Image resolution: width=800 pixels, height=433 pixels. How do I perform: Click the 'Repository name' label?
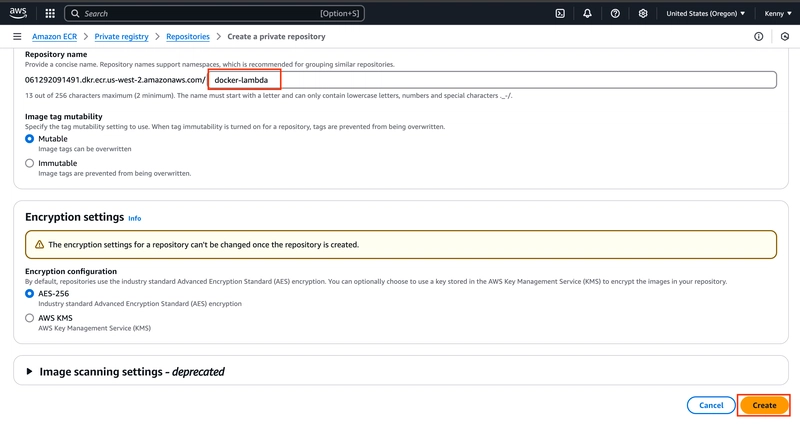(x=56, y=54)
